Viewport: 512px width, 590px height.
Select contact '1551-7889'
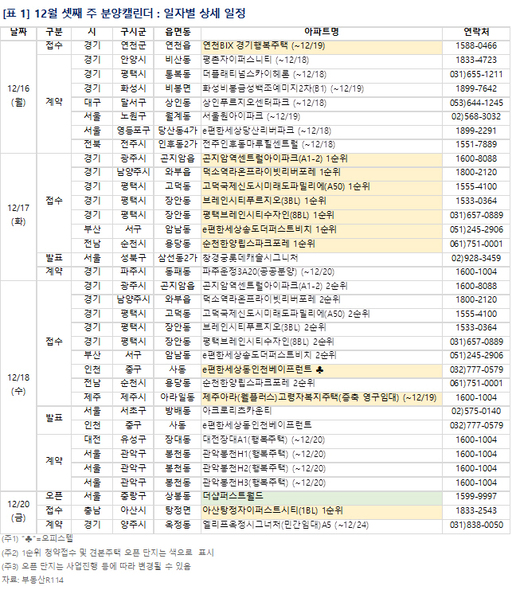tap(476, 144)
